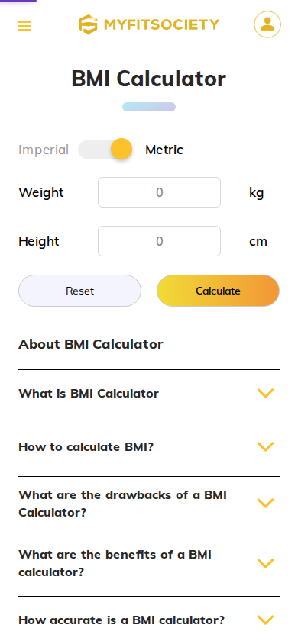Viewport: 298px width, 644px height.
Task: Expand the drawbacks of BMI Calculator chevron
Action: (266, 503)
